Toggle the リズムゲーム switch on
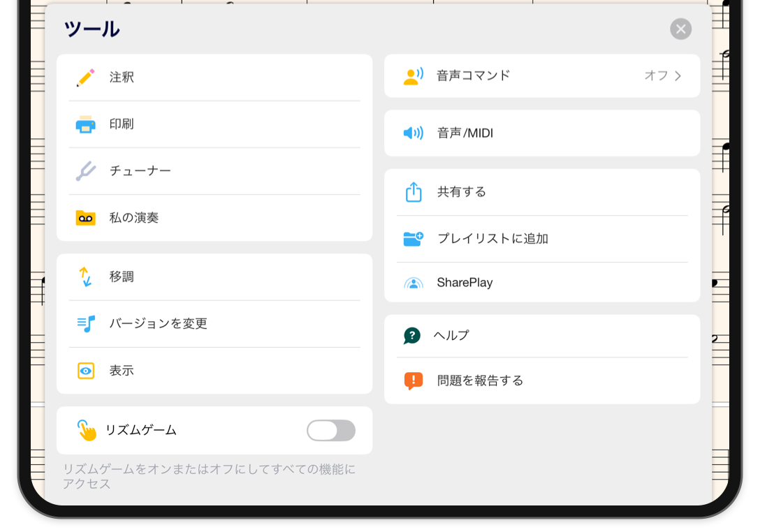 (331, 430)
